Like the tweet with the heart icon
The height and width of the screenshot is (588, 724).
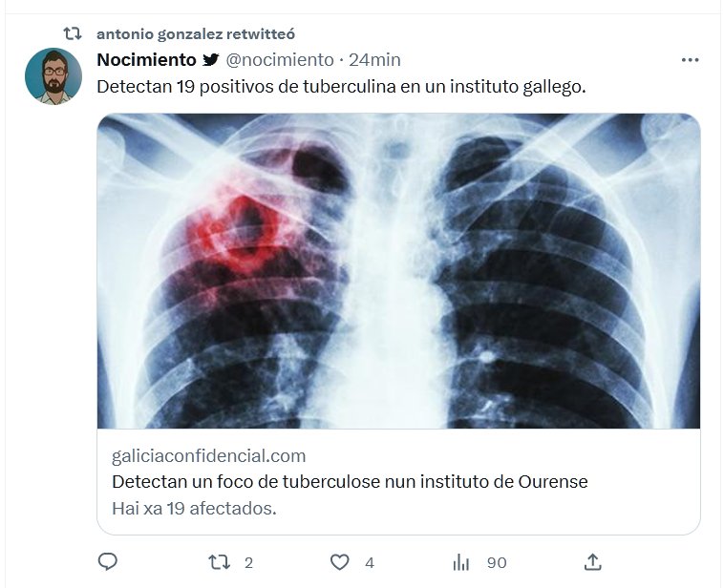point(340,562)
